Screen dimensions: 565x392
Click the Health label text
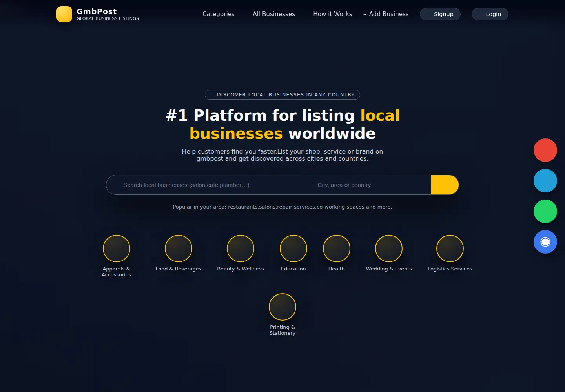(337, 269)
